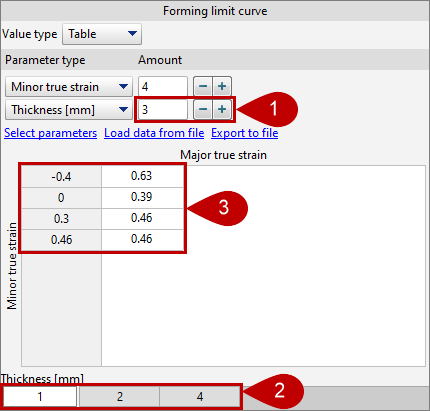The image size is (430, 411).
Task: Click the Load data from file link
Action: tap(154, 133)
